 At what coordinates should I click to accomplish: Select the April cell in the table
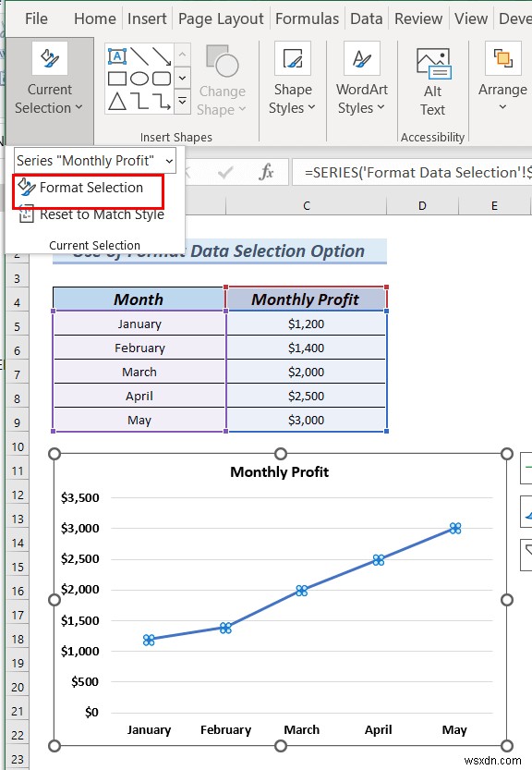point(139,396)
